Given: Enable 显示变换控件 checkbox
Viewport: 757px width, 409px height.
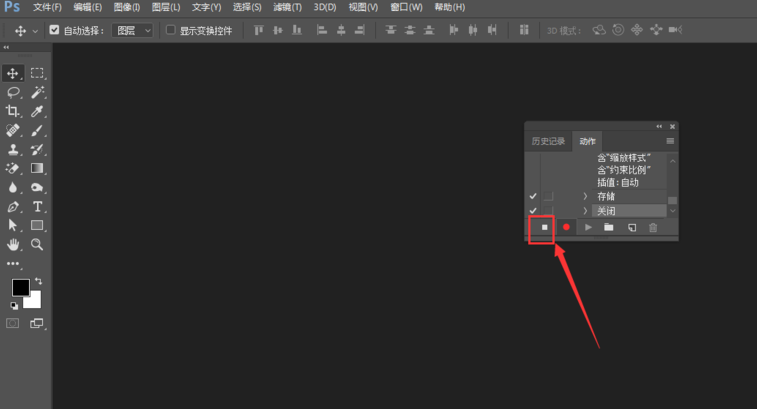Looking at the screenshot, I should click(x=170, y=30).
